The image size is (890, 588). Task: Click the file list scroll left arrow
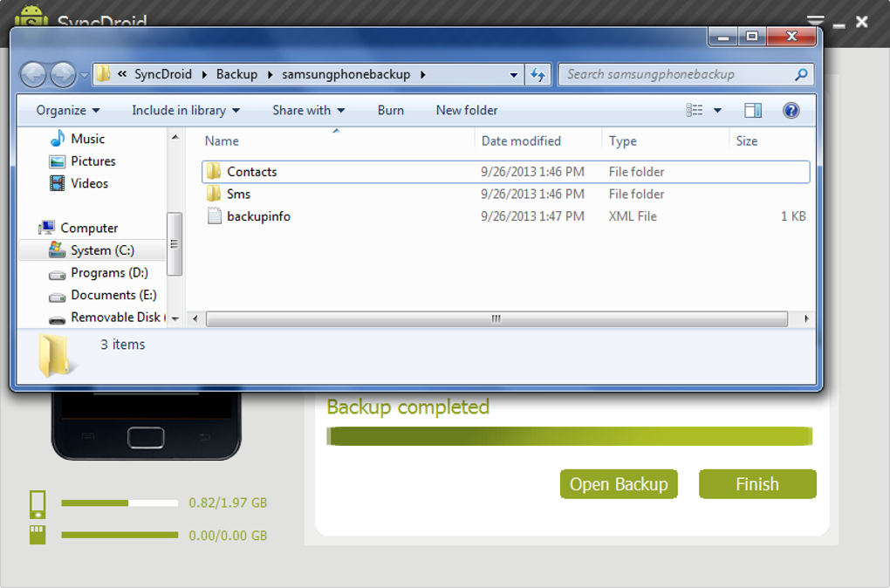tap(195, 319)
